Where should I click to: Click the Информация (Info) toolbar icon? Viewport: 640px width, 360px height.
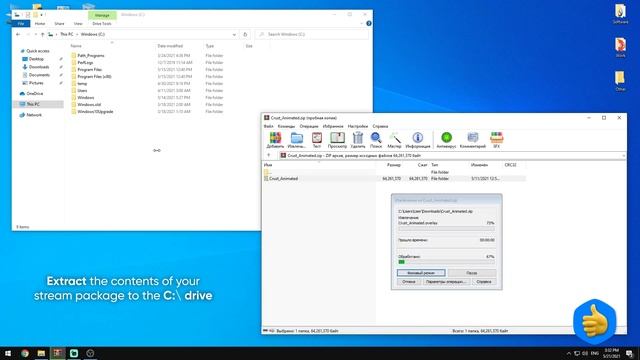point(418,140)
